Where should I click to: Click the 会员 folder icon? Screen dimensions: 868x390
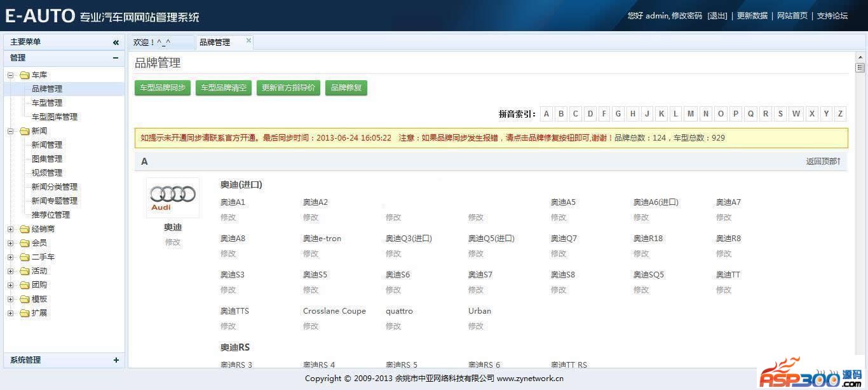point(25,243)
